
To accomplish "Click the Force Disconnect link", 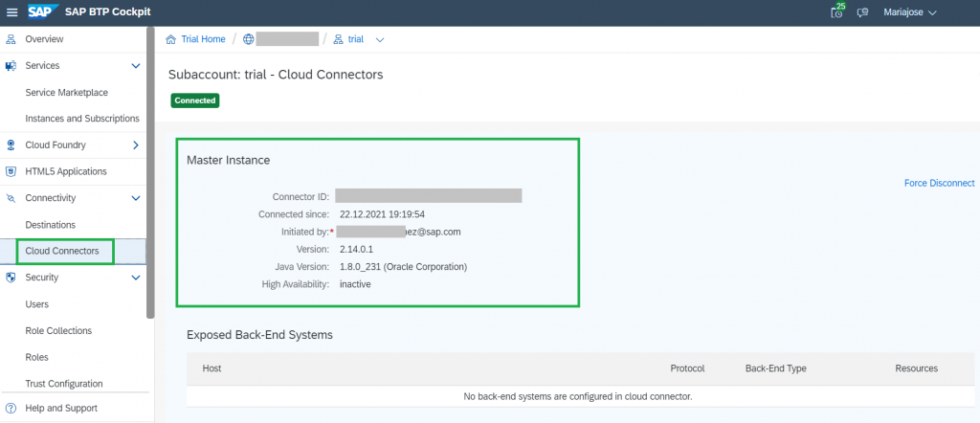I will coord(939,183).
